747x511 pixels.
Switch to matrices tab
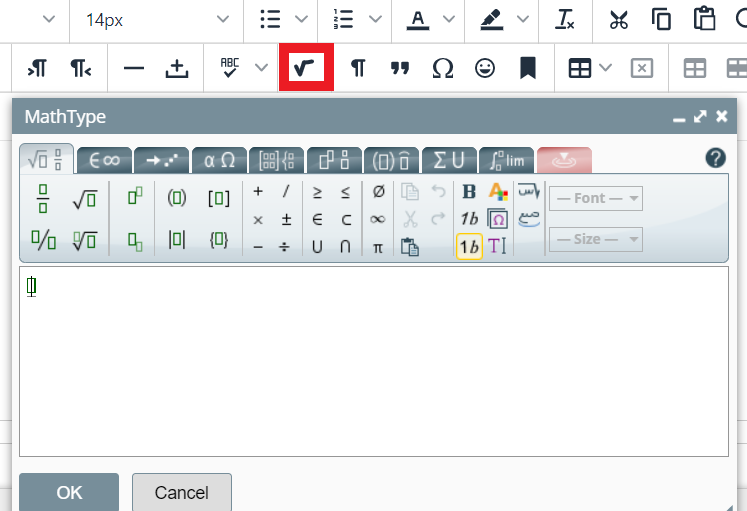pyautogui.click(x=276, y=160)
